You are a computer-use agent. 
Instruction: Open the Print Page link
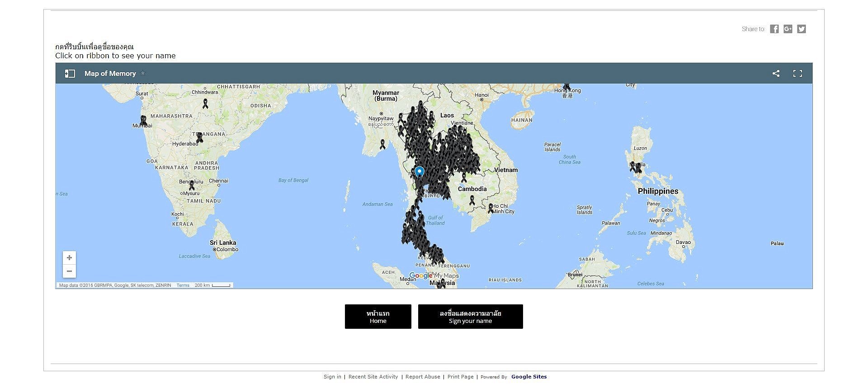[x=460, y=377]
